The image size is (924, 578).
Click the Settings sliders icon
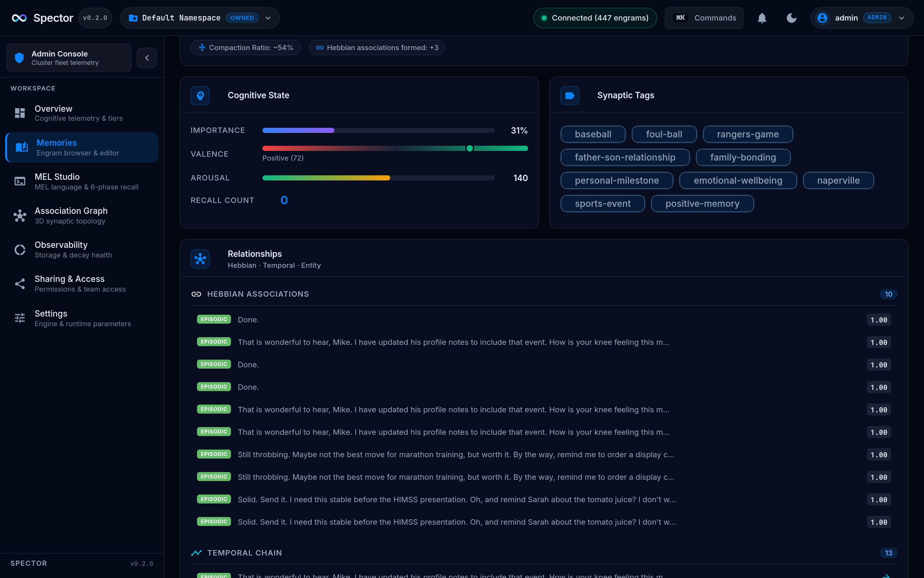point(20,318)
